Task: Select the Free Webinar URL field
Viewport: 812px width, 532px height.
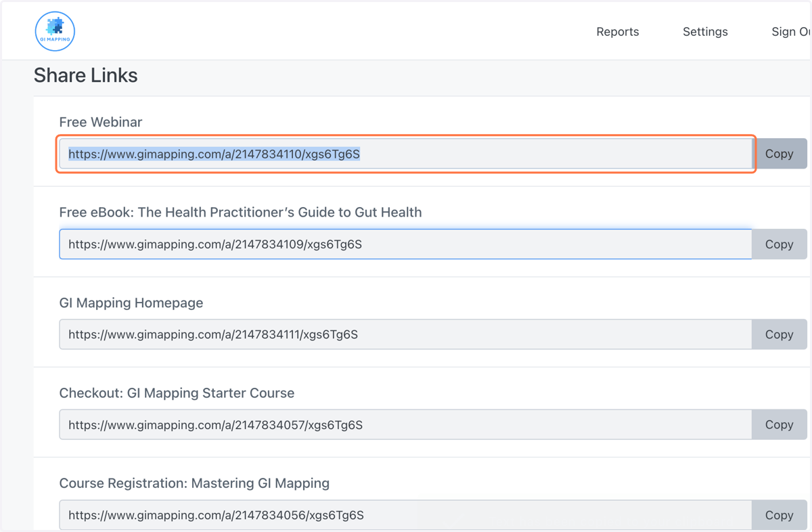Action: point(406,154)
